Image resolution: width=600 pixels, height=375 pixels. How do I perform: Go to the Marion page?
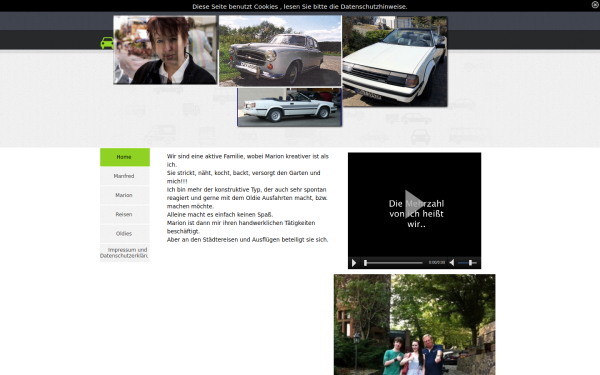[125, 195]
